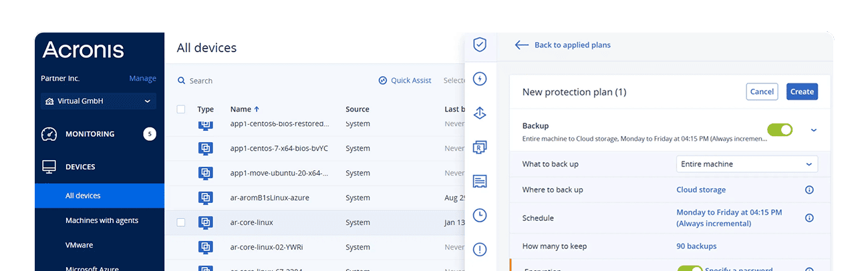Click the Cancel button
The width and height of the screenshot is (868, 271).
[762, 91]
